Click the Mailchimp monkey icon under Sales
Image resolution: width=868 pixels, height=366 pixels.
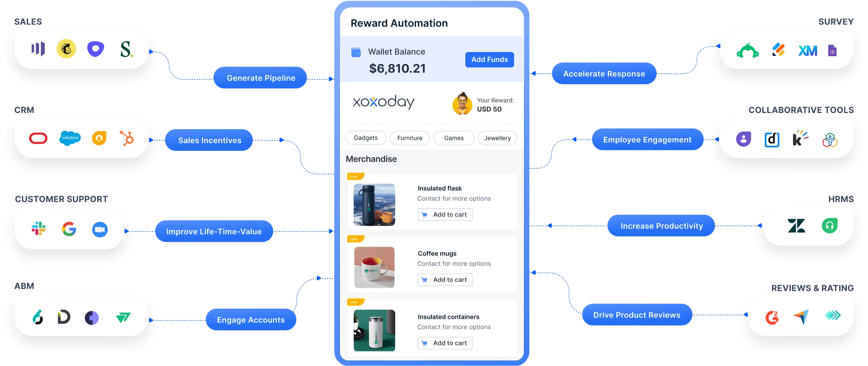pyautogui.click(x=66, y=49)
